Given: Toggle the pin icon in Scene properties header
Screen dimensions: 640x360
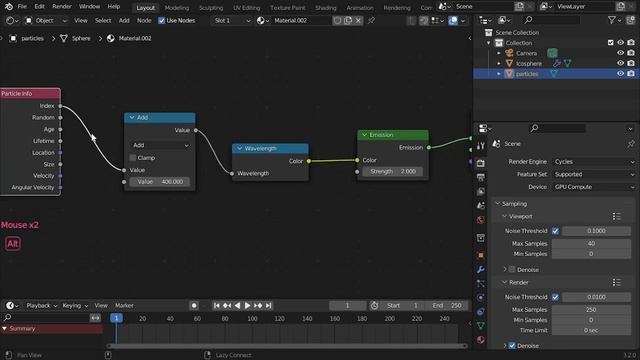Looking at the screenshot, I should (631, 144).
